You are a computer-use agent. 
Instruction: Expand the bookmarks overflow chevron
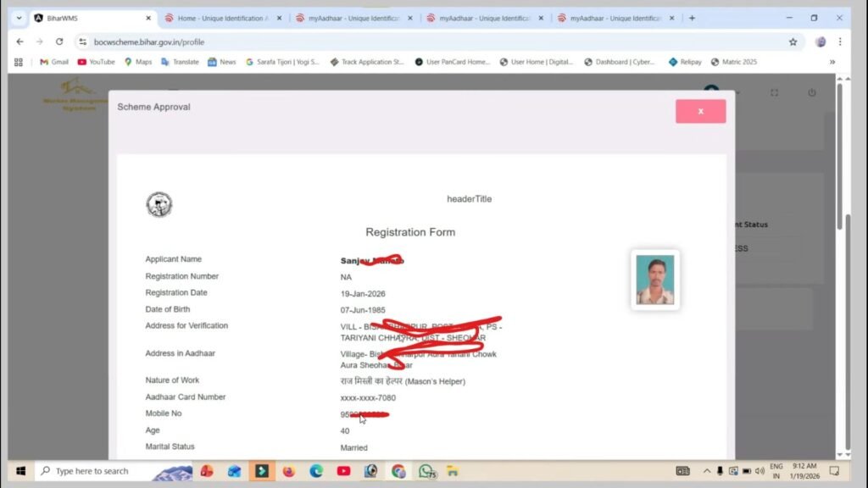(833, 61)
